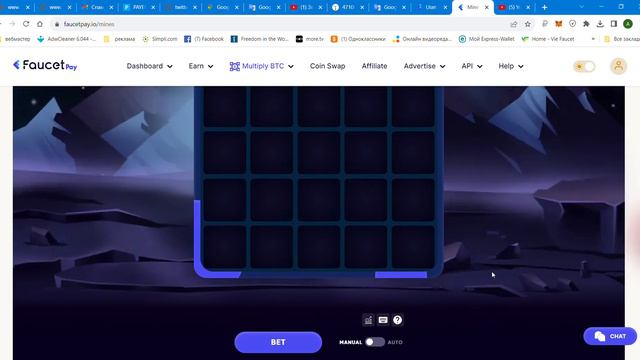Viewport: 640px width, 360px height.
Task: Open the Multiply BTC icon in the nav bar
Action: (234, 66)
